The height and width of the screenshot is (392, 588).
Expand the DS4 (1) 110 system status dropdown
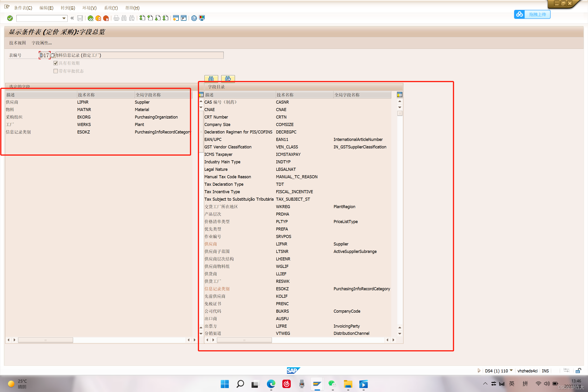[511, 371]
